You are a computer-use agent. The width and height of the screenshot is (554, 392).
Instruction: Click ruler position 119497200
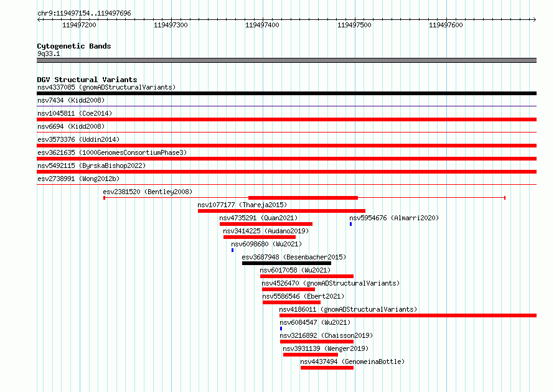79,25
